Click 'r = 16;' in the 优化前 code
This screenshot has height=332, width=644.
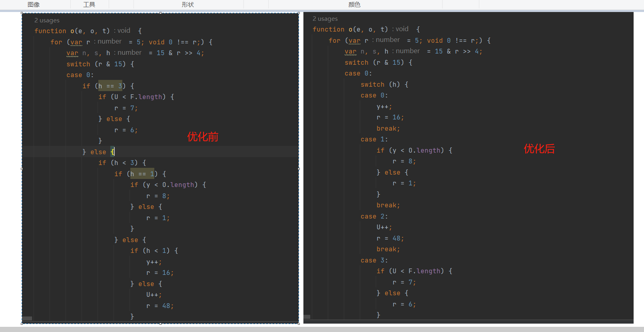pyautogui.click(x=160, y=272)
